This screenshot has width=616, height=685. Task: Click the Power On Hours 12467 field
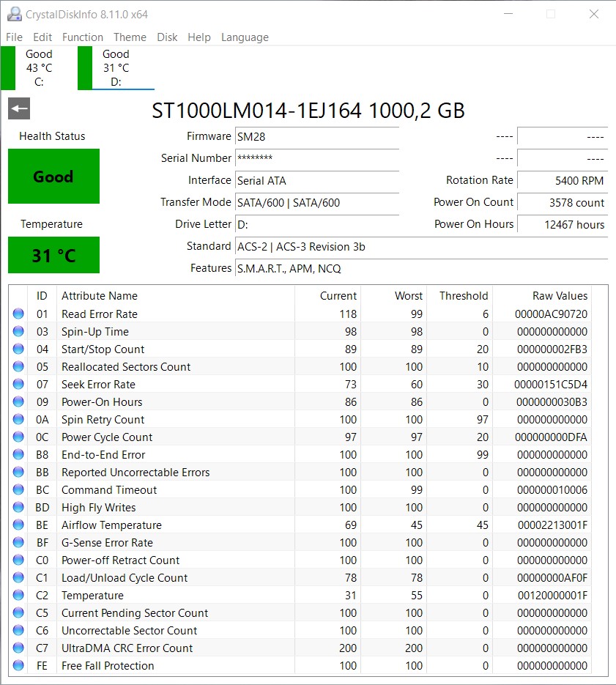point(563,224)
